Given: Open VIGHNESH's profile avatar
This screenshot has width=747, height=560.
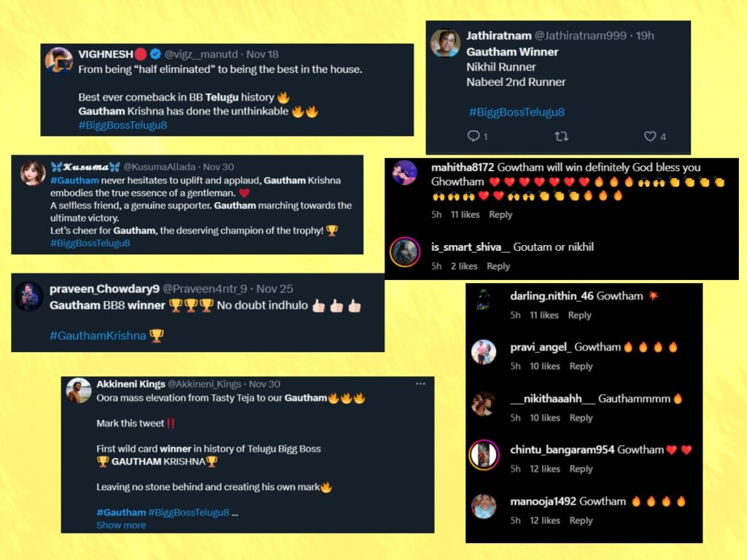Looking at the screenshot, I should 58,61.
